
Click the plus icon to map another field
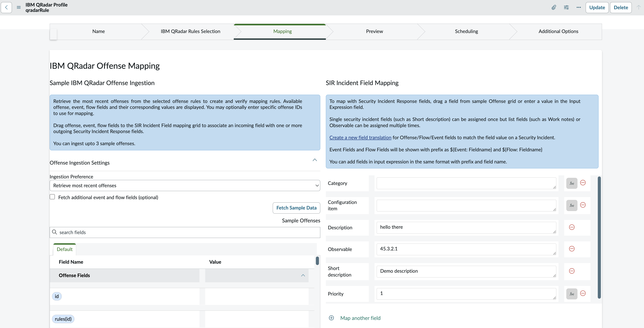331,318
